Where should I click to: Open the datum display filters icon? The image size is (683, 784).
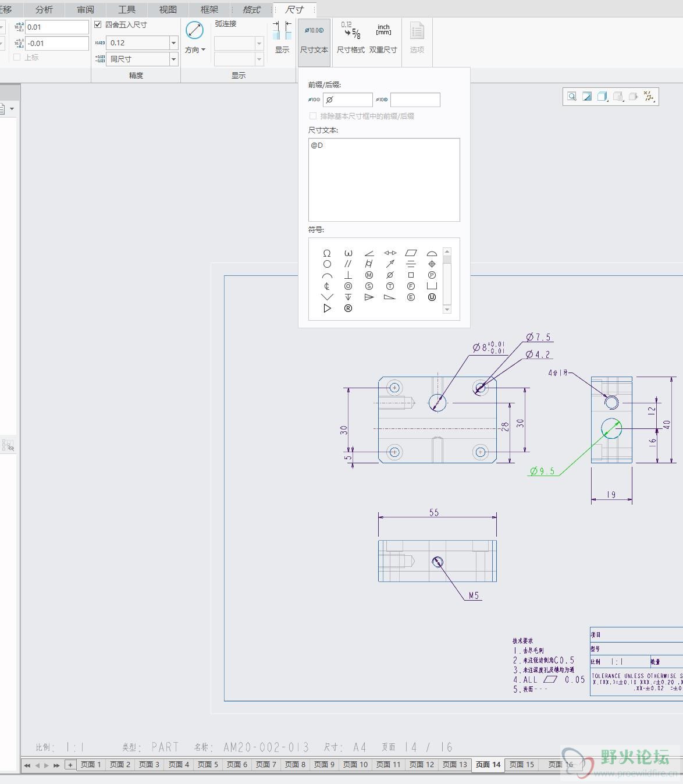click(x=649, y=97)
